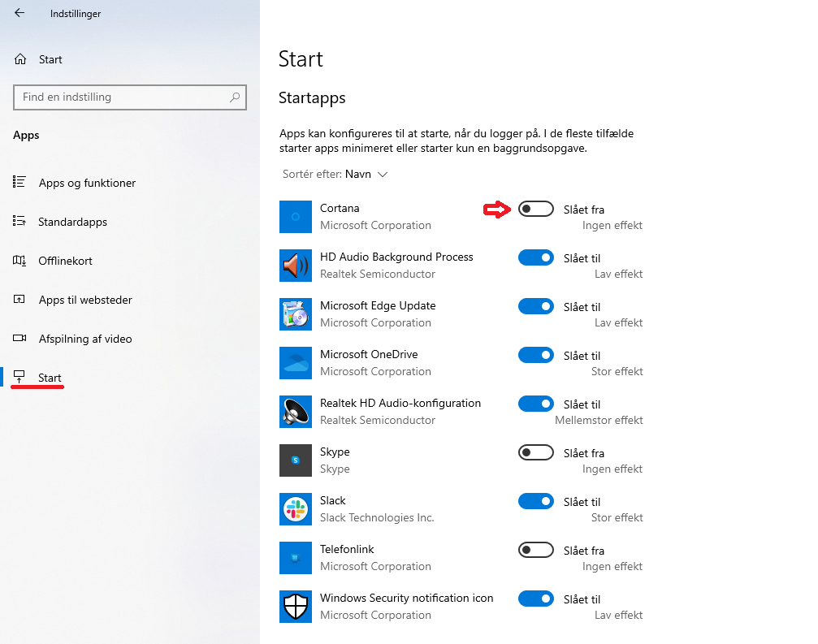Click the Windows Security notification icon label
Screen dimensions: 818x644
(x=406, y=598)
